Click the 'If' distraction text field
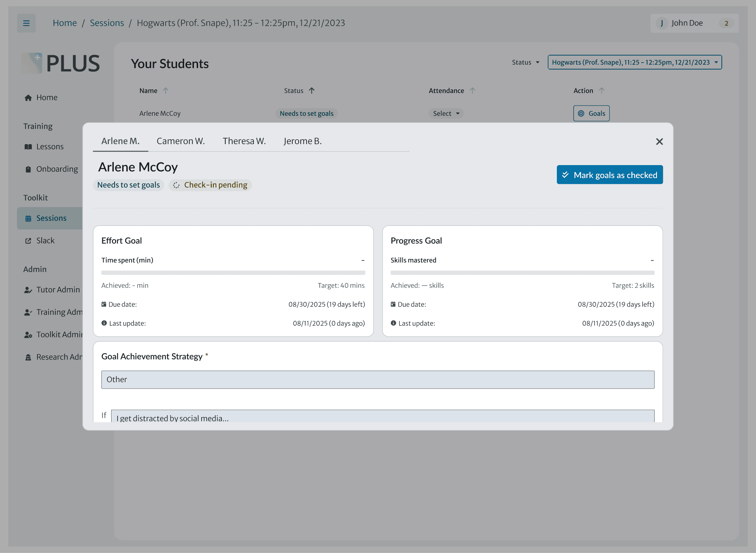 (382, 417)
